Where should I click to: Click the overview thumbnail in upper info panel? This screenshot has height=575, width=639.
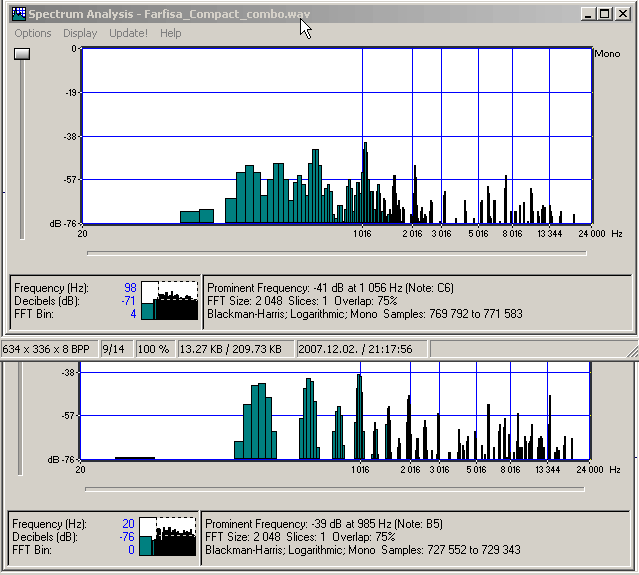pyautogui.click(x=170, y=300)
